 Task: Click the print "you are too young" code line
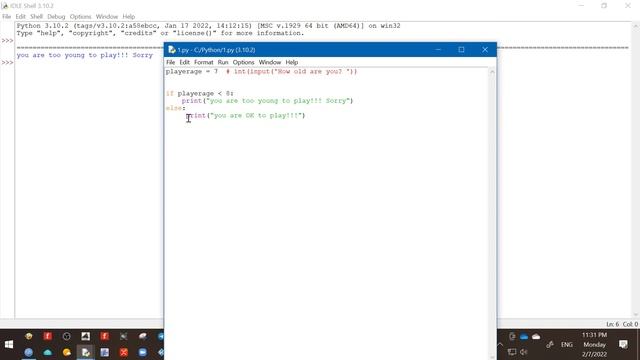click(x=267, y=101)
